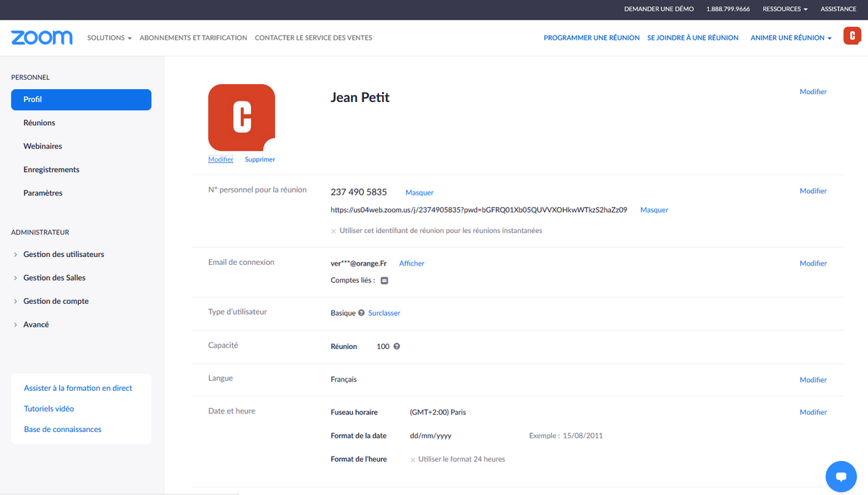Click Assister à la formation en direct
868x495 pixels.
tap(78, 389)
